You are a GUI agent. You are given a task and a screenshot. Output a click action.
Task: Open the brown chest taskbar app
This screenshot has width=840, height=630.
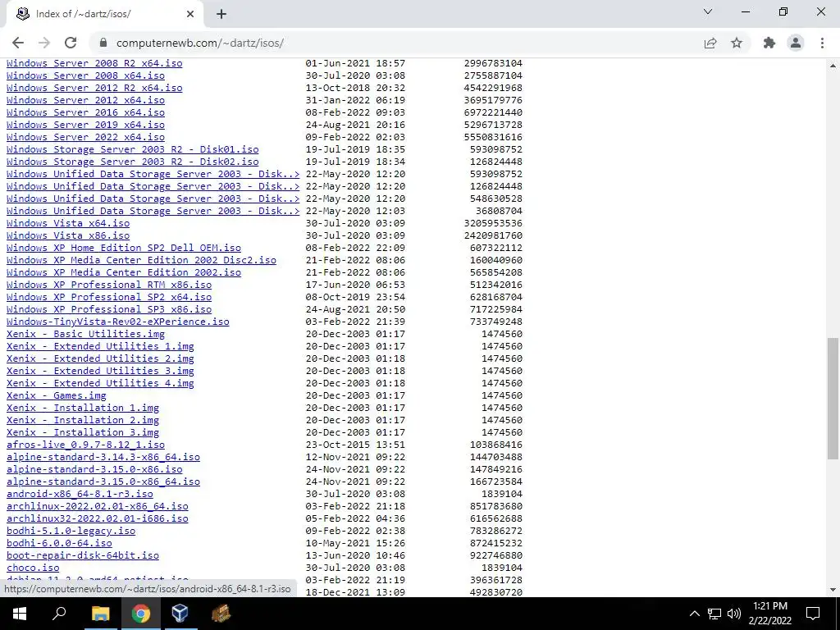pos(221,614)
